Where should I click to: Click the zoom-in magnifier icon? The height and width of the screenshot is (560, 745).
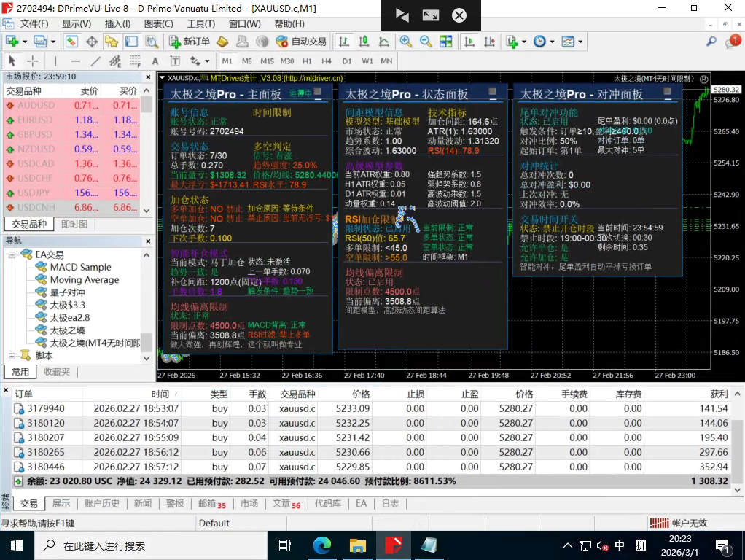[406, 42]
